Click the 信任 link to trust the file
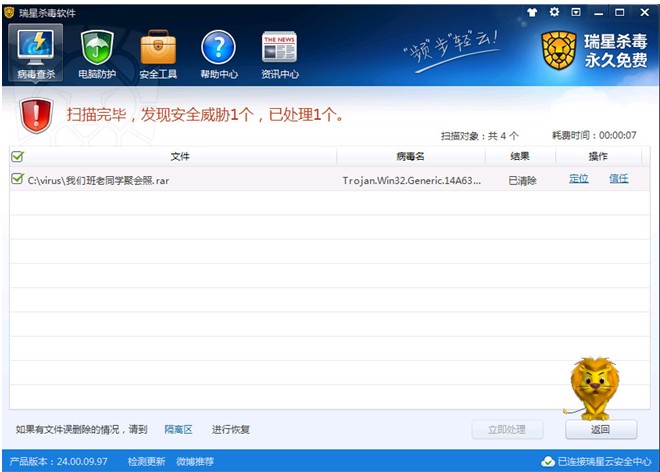660x472 pixels. coord(618,179)
